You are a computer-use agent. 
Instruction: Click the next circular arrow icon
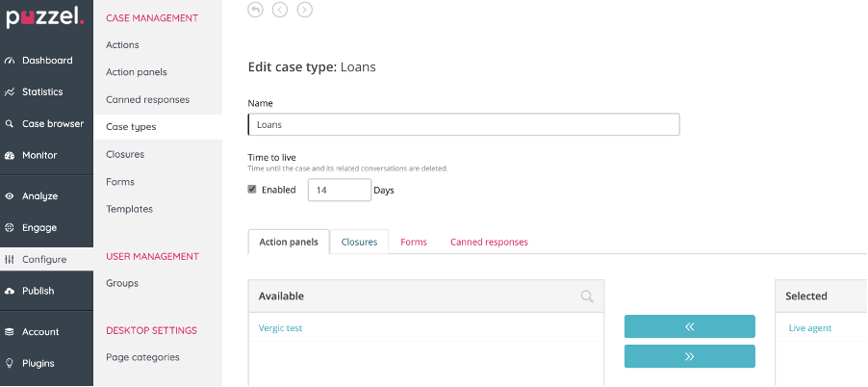[x=304, y=10]
